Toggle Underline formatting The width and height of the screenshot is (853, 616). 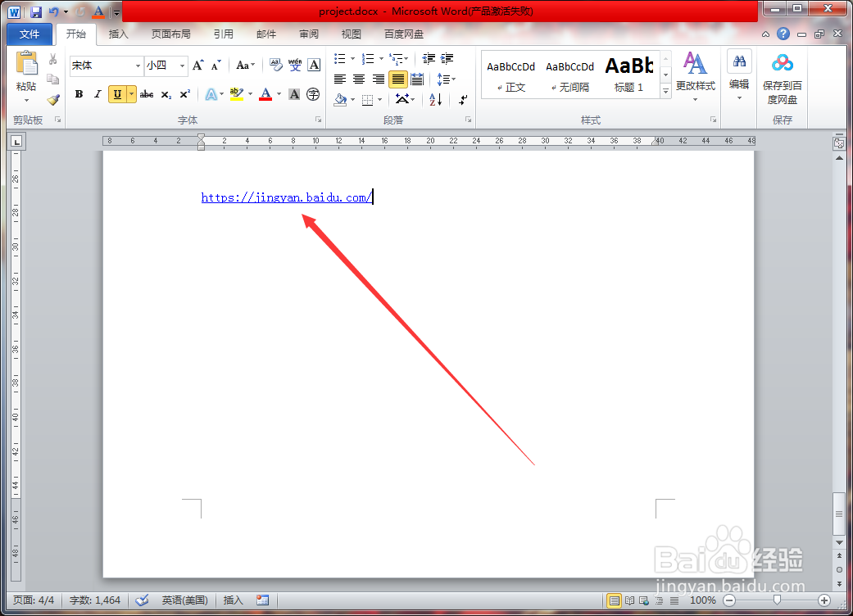117,94
